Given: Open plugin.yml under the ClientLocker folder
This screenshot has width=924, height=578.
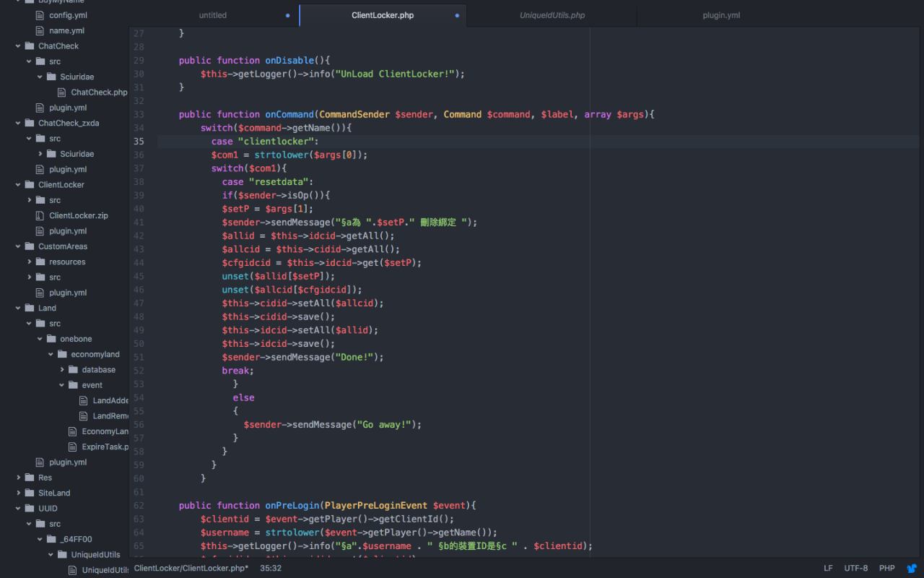Looking at the screenshot, I should [68, 231].
